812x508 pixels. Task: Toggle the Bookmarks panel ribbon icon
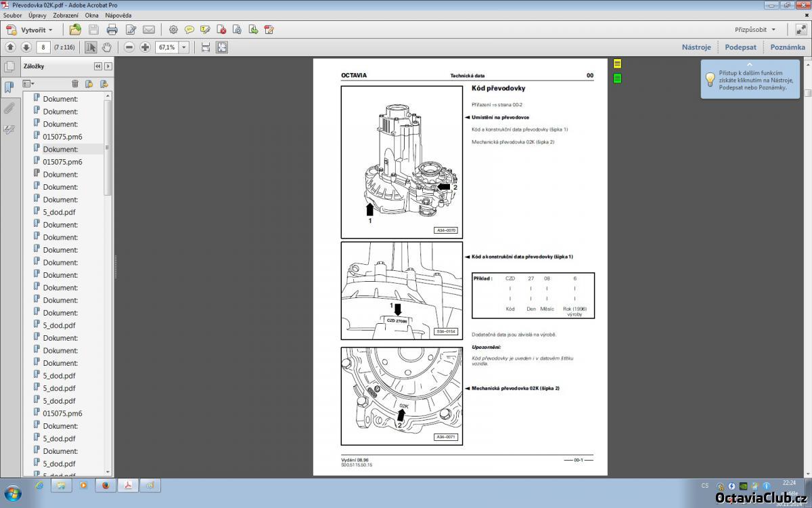(9, 87)
